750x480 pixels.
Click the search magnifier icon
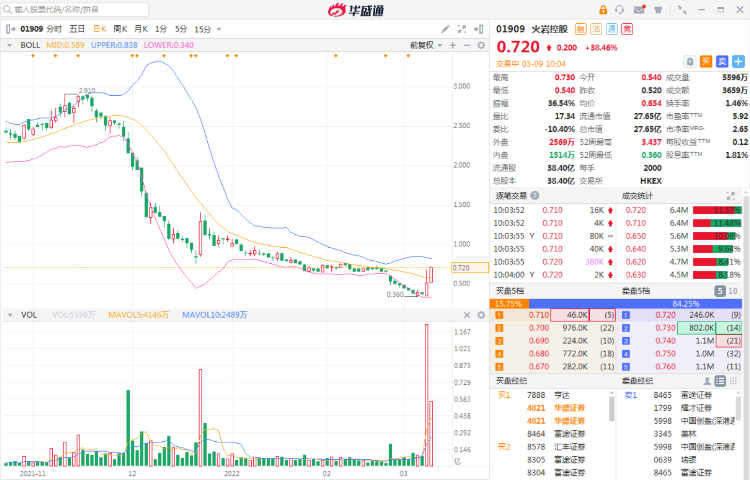8,10
